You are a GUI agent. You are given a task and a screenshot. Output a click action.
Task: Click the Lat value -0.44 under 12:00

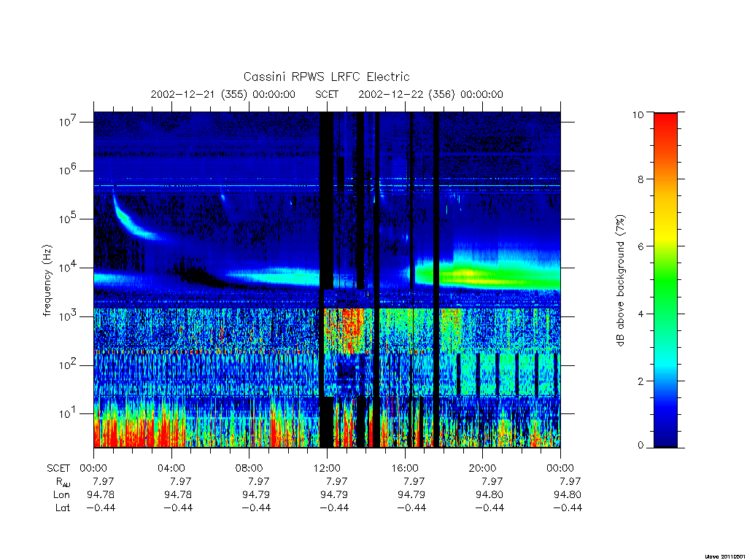334,508
